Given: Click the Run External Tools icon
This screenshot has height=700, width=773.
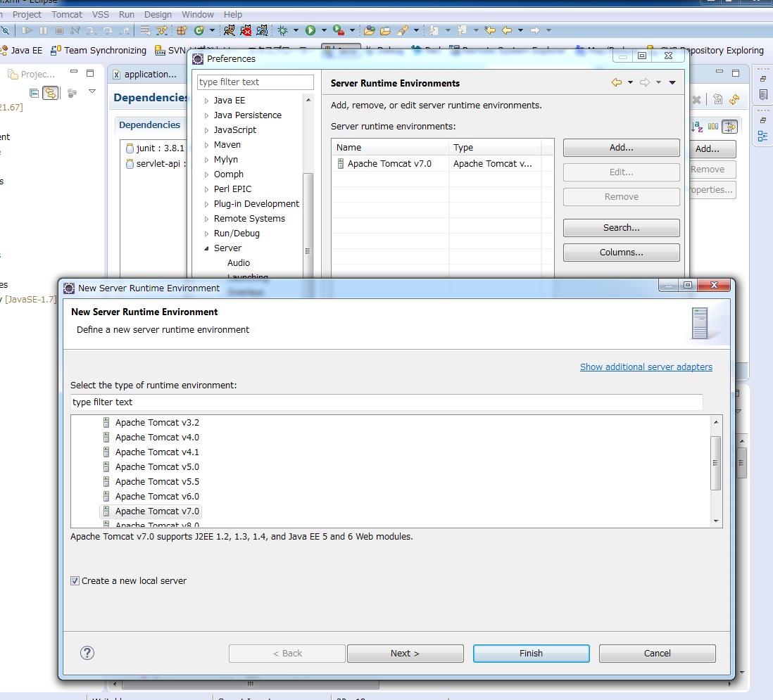Looking at the screenshot, I should pos(338,30).
